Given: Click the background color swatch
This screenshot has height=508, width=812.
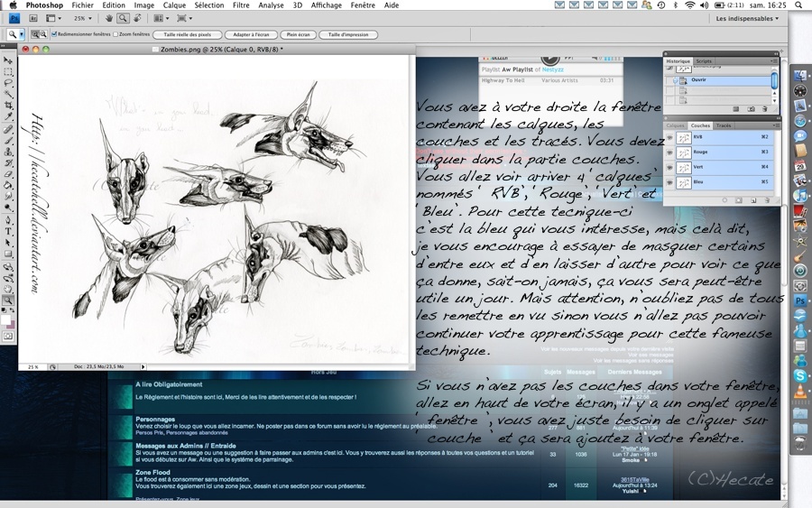Looking at the screenshot, I should 11,325.
